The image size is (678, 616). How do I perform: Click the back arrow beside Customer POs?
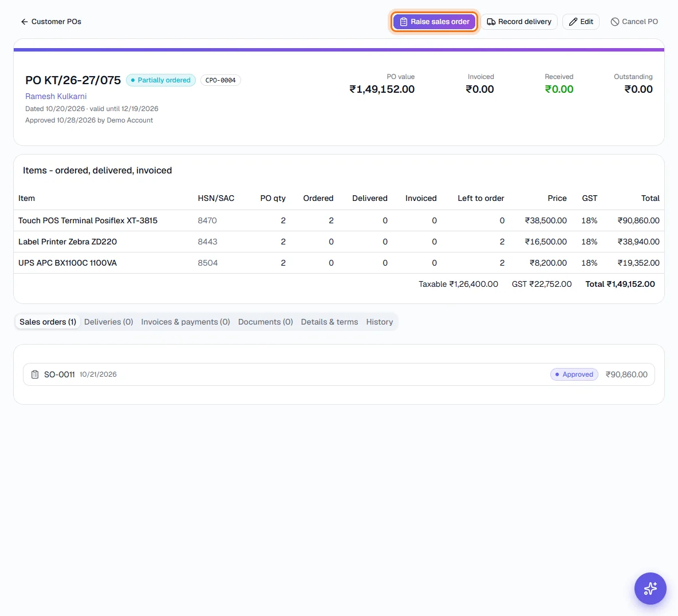24,22
